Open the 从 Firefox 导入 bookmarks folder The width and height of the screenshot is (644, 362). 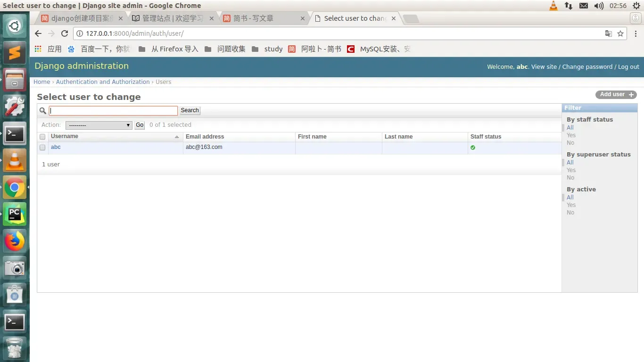[168, 49]
